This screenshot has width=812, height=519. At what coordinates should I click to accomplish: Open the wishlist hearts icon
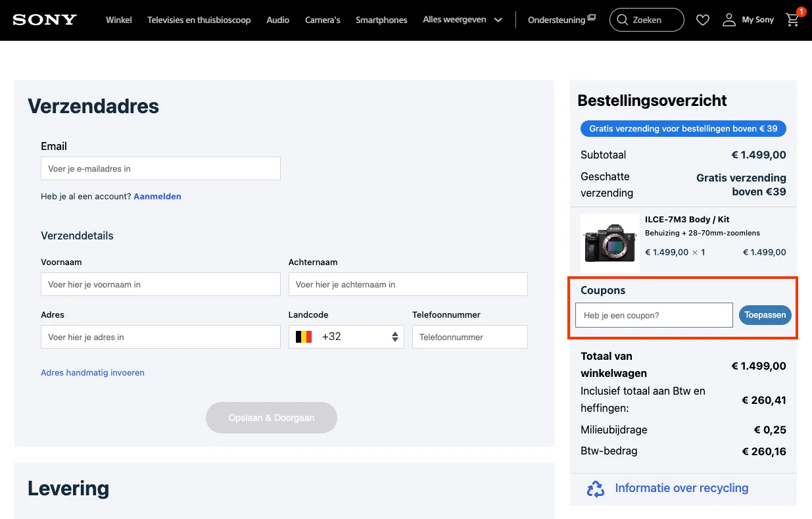click(702, 20)
